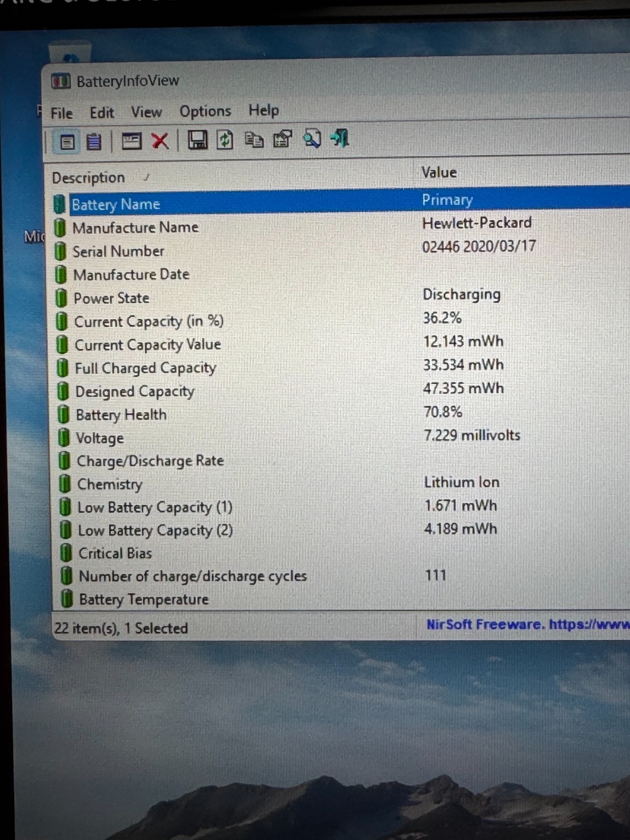Open the NirSoft Freeware link

(528, 625)
